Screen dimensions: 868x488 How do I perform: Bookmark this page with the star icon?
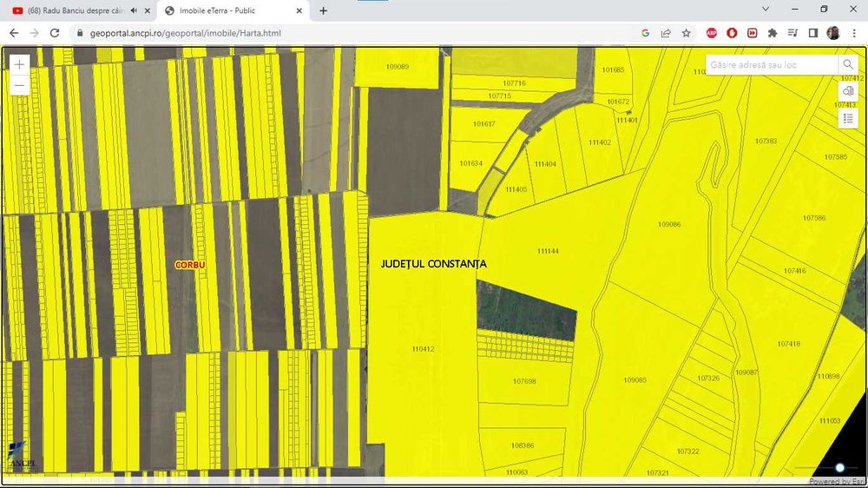pos(687,33)
